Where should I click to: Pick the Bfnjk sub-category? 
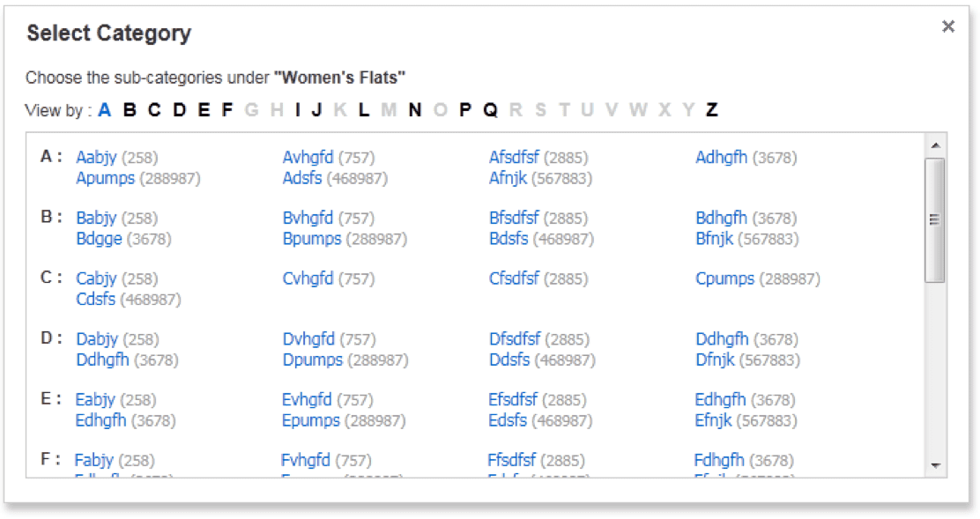[715, 239]
